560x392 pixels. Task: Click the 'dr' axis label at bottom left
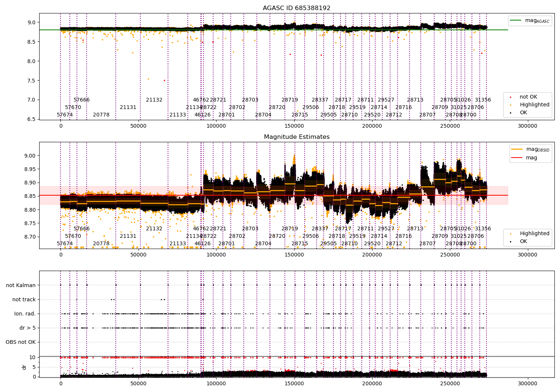(x=24, y=367)
